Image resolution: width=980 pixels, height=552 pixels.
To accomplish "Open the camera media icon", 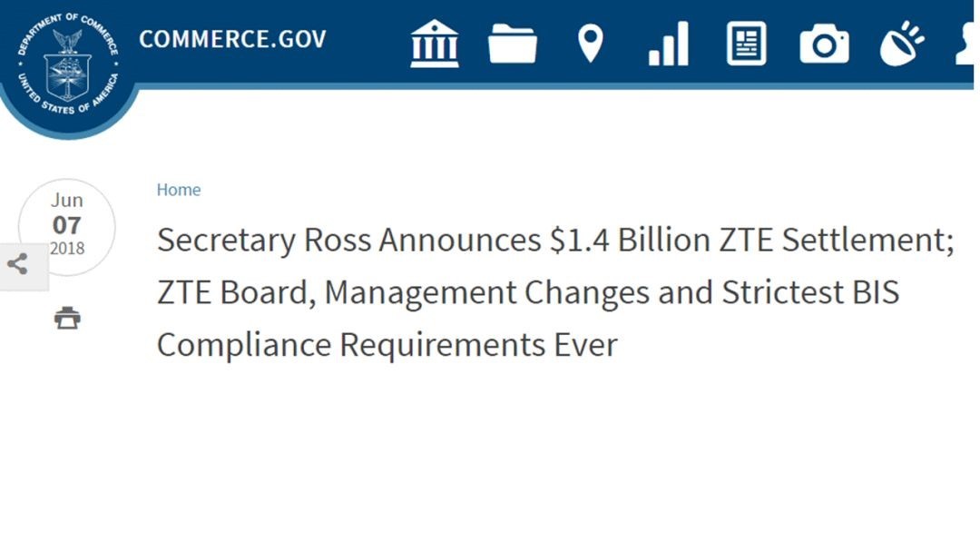I will [824, 44].
